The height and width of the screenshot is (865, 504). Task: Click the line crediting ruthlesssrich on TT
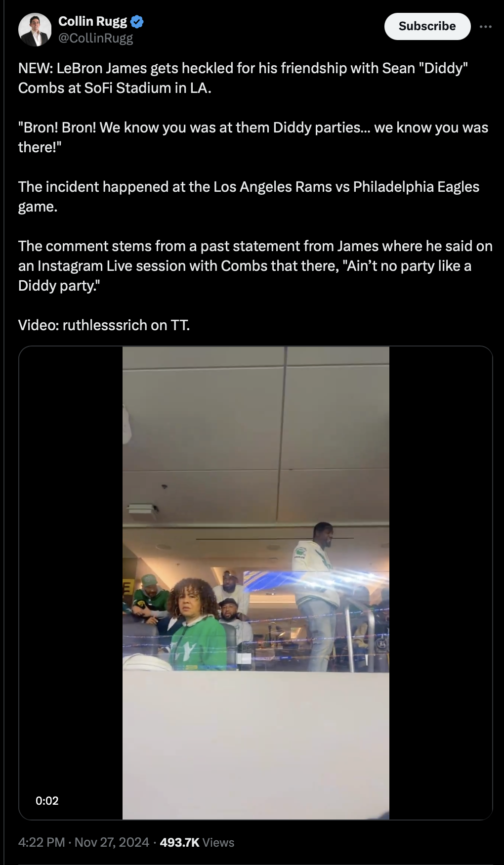(x=104, y=325)
